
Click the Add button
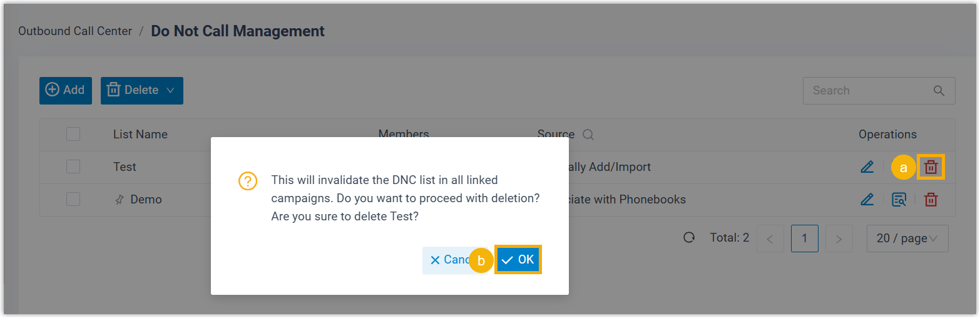[66, 91]
